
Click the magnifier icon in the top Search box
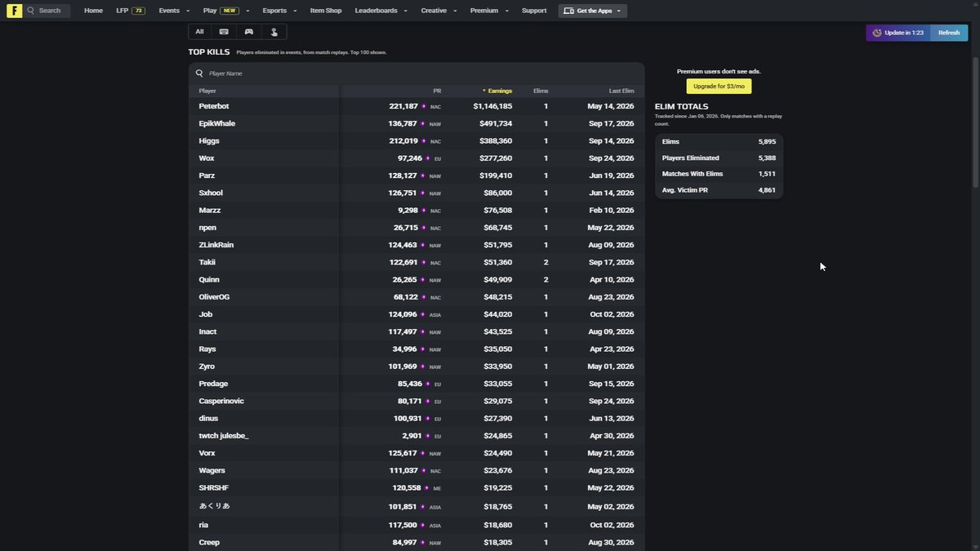(x=31, y=11)
